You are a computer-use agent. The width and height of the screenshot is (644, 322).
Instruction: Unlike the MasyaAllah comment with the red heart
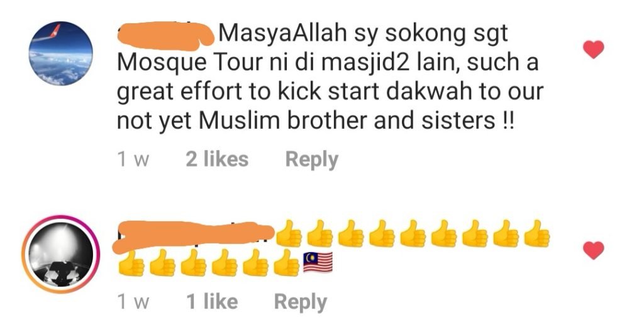[594, 49]
